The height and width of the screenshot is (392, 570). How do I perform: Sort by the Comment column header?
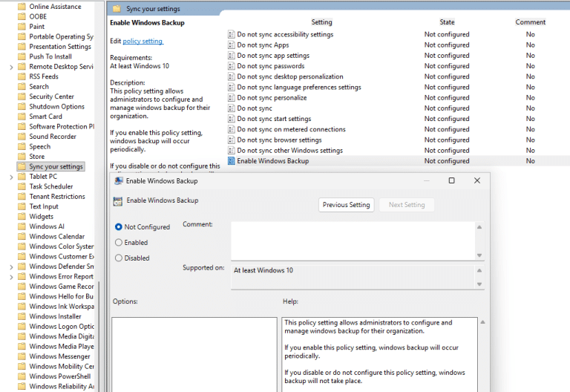[x=531, y=22]
